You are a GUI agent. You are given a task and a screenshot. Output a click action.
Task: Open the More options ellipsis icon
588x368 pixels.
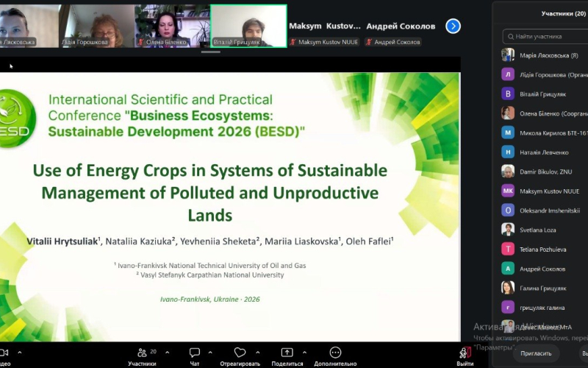pos(335,353)
